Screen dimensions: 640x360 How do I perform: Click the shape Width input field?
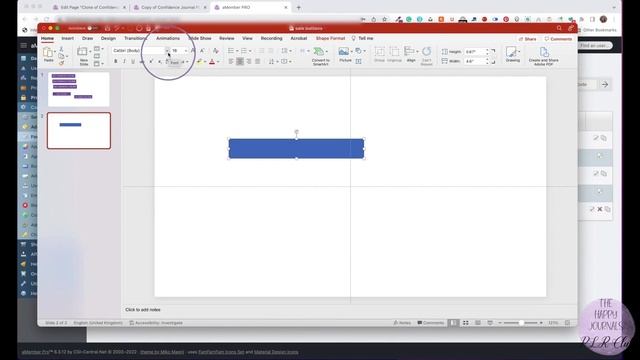(476, 62)
